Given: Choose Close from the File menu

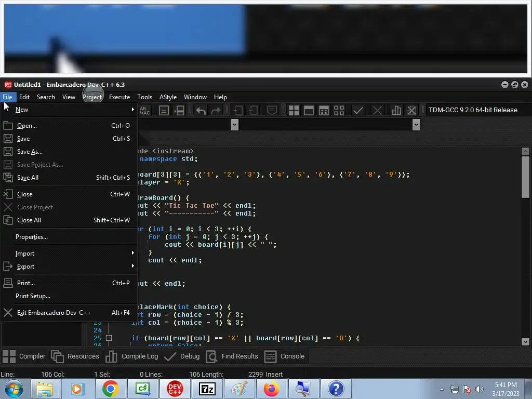Looking at the screenshot, I should pyautogui.click(x=69, y=194).
